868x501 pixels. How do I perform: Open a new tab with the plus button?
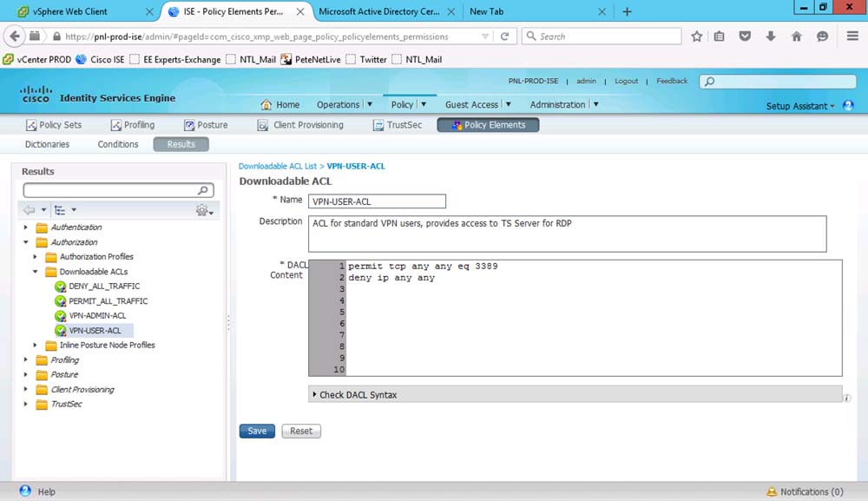[627, 11]
